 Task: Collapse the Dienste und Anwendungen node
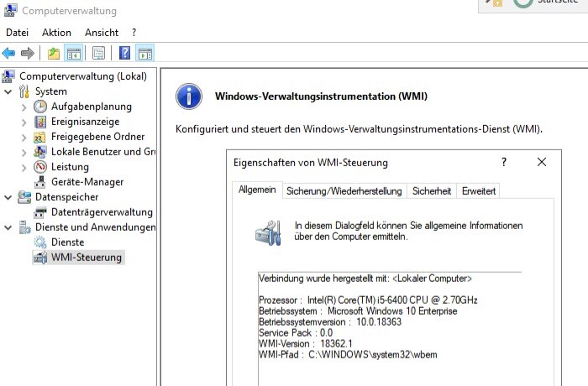[8, 227]
